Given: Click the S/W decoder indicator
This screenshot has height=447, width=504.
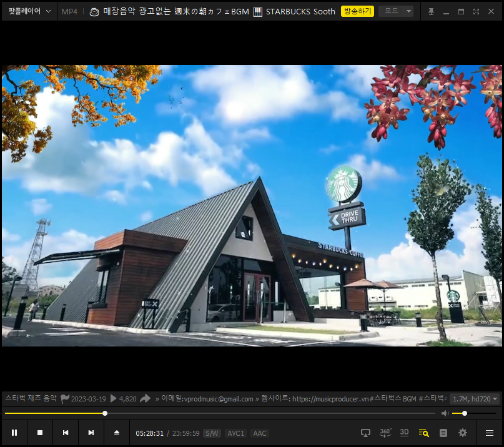Looking at the screenshot, I should (x=212, y=433).
